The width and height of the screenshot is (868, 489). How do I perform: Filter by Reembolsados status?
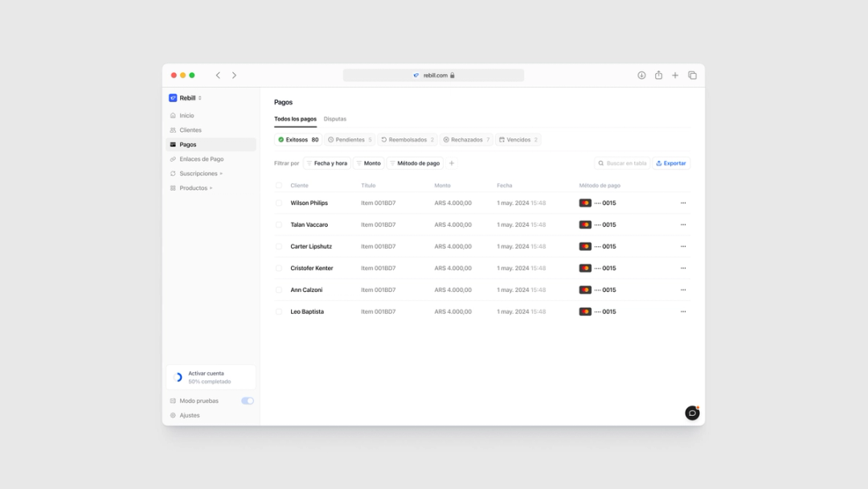pyautogui.click(x=407, y=140)
